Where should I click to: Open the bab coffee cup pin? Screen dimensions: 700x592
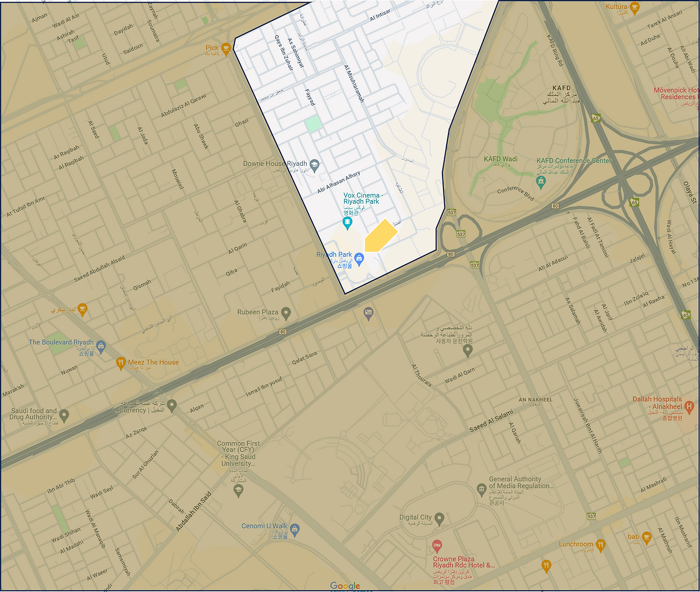646,538
